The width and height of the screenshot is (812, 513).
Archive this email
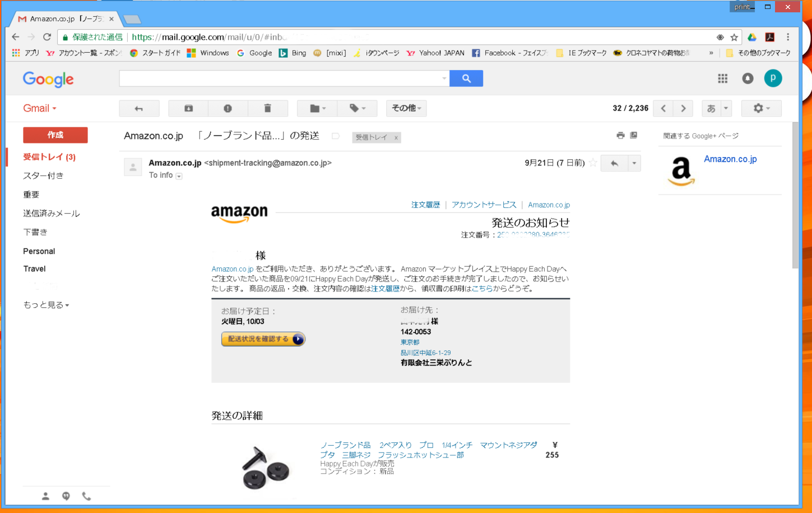pyautogui.click(x=188, y=108)
